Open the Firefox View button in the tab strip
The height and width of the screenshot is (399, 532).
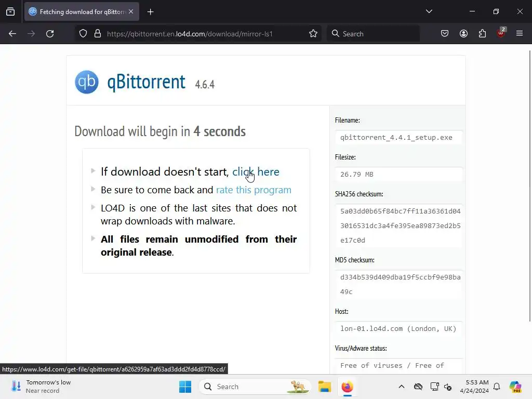[10, 12]
